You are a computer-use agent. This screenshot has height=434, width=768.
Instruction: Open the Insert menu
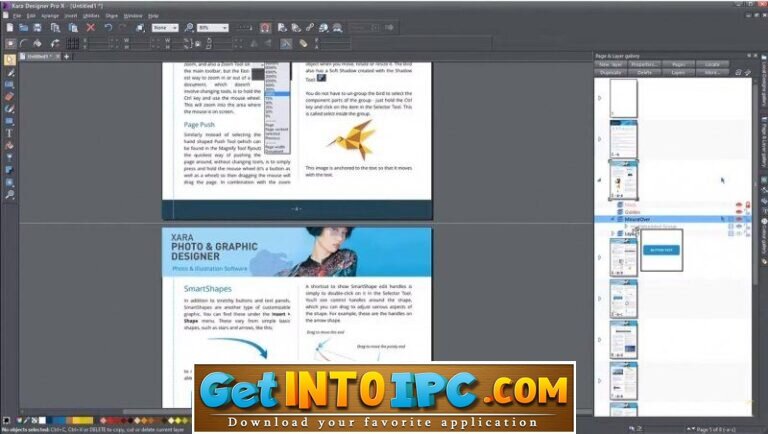point(71,16)
